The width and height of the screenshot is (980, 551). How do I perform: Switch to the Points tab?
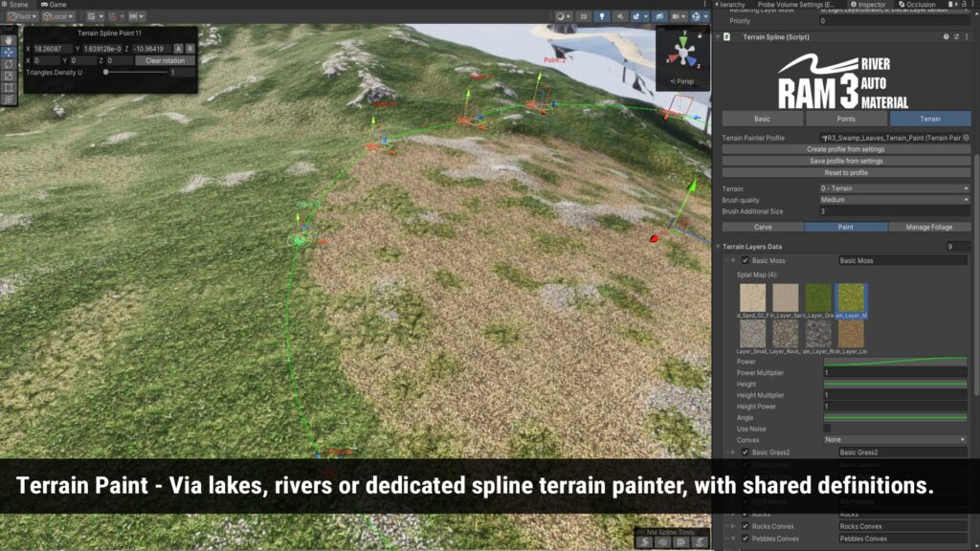(x=845, y=119)
